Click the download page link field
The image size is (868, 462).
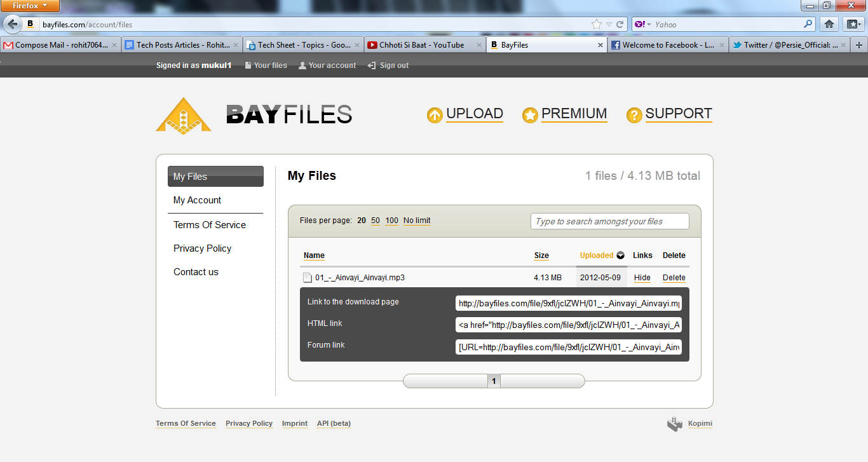[569, 303]
